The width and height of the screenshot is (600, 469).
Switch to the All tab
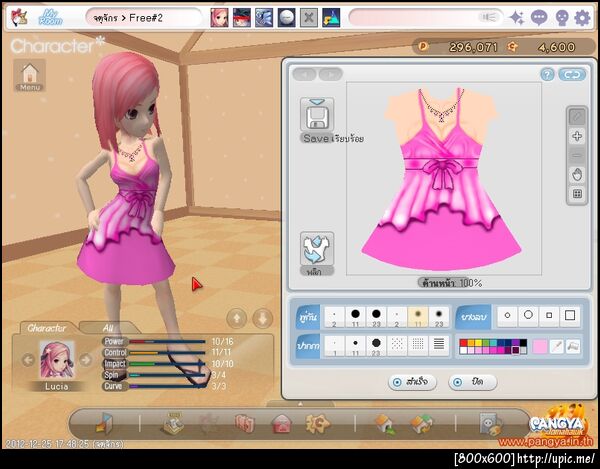(x=108, y=328)
